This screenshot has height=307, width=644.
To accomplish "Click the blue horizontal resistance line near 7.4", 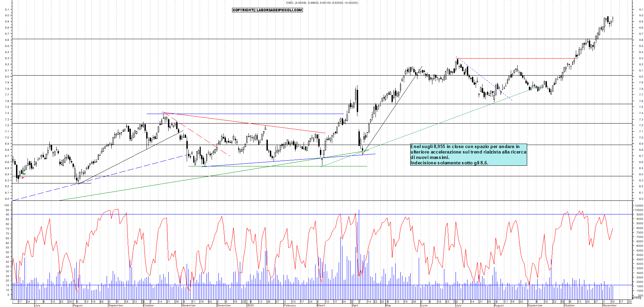I will pyautogui.click(x=239, y=114).
